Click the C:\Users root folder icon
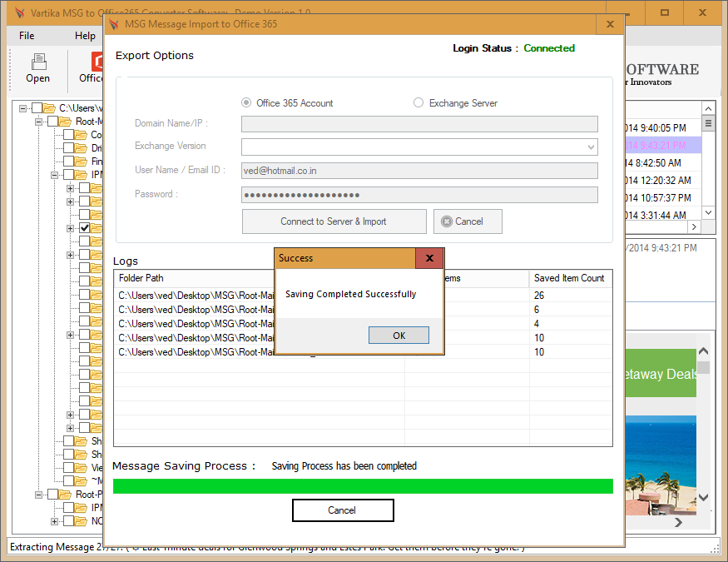The image size is (728, 562). tap(49, 108)
